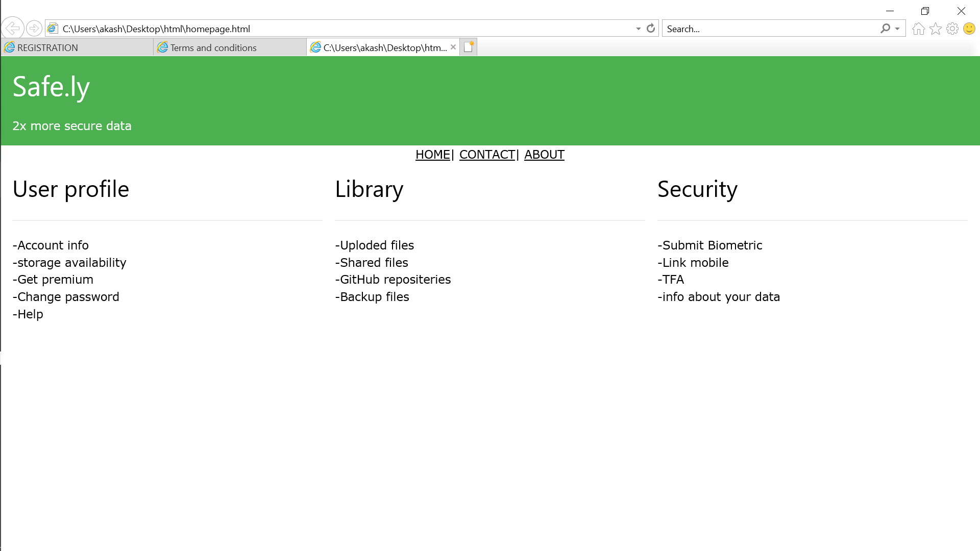
Task: Click the browser Back arrow button
Action: click(x=13, y=28)
